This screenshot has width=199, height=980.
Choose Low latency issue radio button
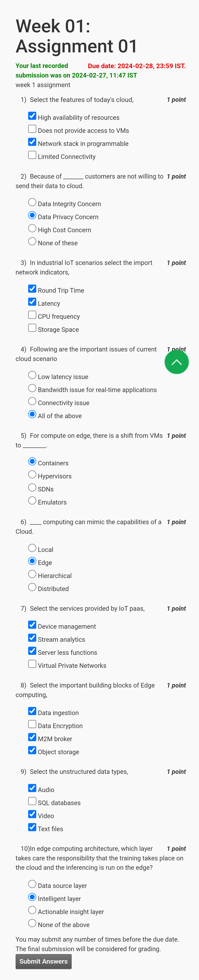coord(32,375)
